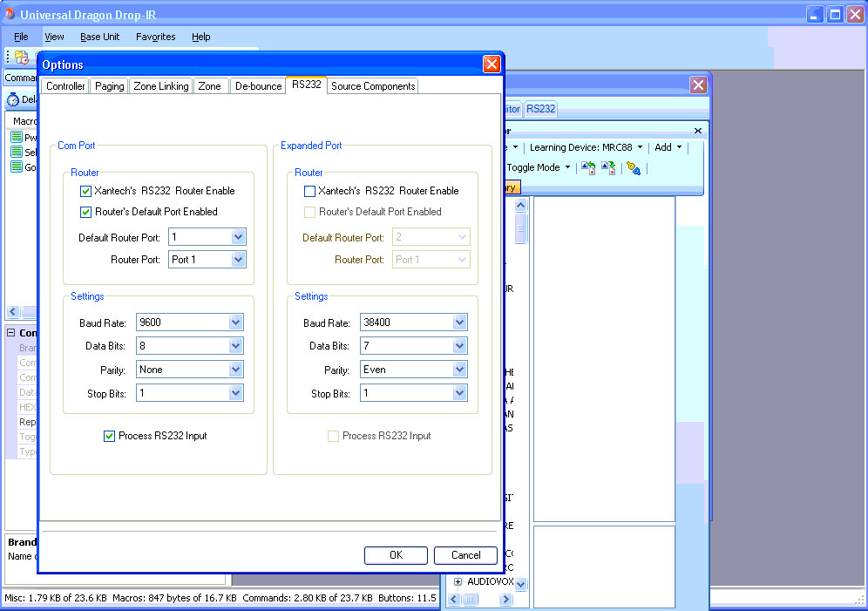The height and width of the screenshot is (611, 868).
Task: Open Expanded Port Parity Even dropdown
Action: tap(459, 370)
